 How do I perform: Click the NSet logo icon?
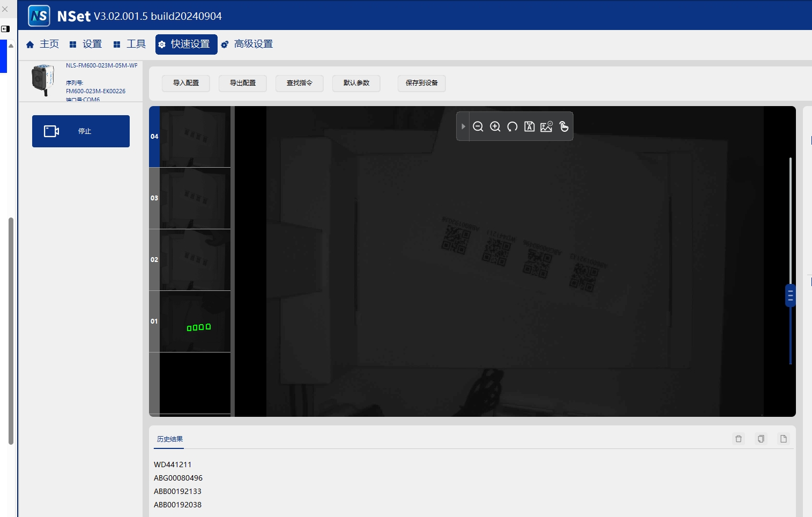pyautogui.click(x=39, y=16)
